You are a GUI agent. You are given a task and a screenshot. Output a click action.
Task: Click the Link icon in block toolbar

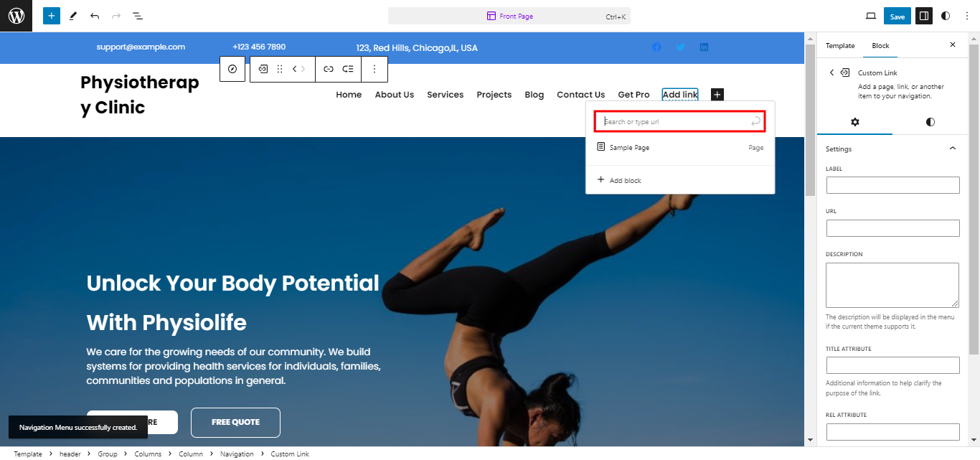(328, 69)
